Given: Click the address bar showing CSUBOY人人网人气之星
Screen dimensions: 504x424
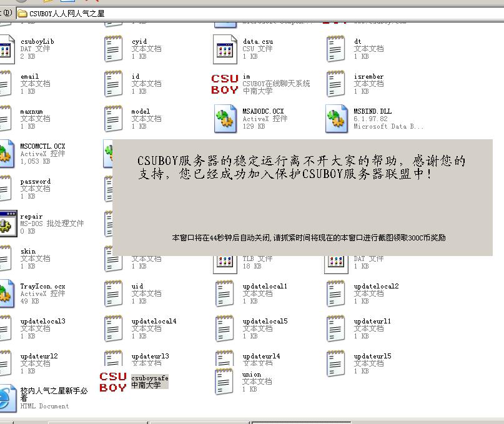Looking at the screenshot, I should click(x=260, y=14).
